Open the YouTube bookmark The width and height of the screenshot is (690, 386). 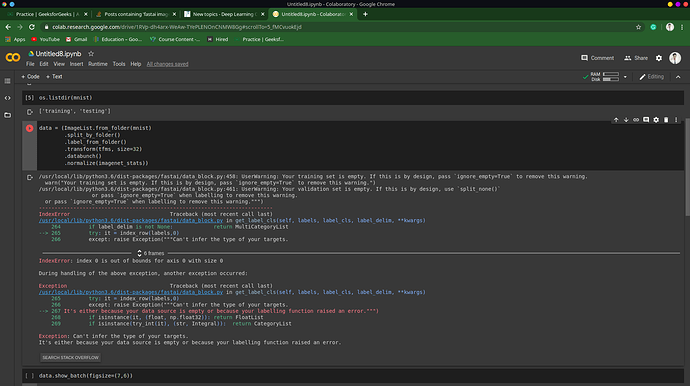point(45,39)
